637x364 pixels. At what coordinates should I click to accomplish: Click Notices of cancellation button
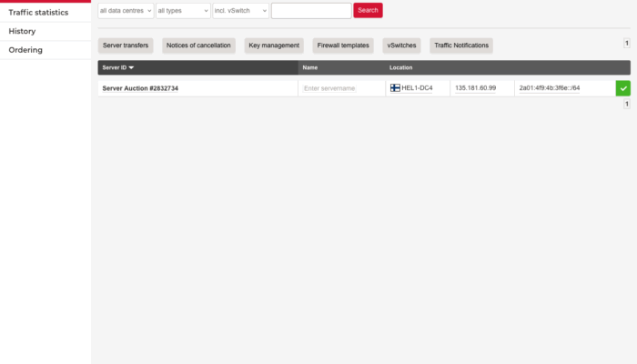pyautogui.click(x=198, y=45)
